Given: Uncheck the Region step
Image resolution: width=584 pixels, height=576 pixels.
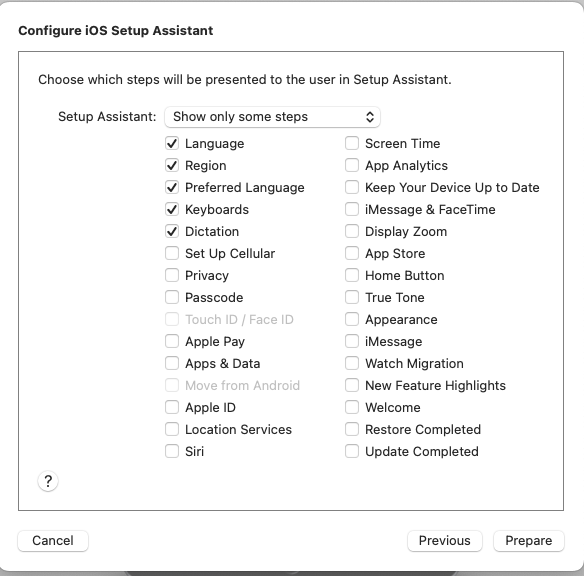Looking at the screenshot, I should coord(172,165).
